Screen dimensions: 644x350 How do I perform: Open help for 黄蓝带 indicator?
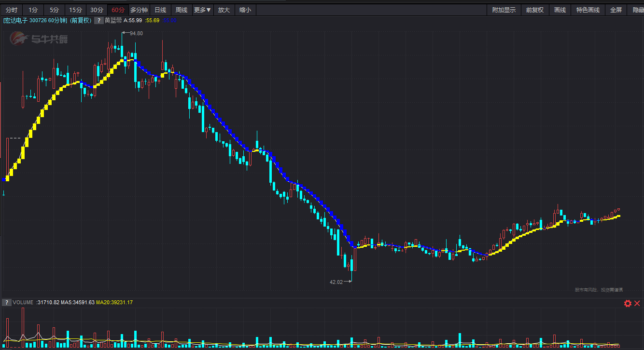98,20
